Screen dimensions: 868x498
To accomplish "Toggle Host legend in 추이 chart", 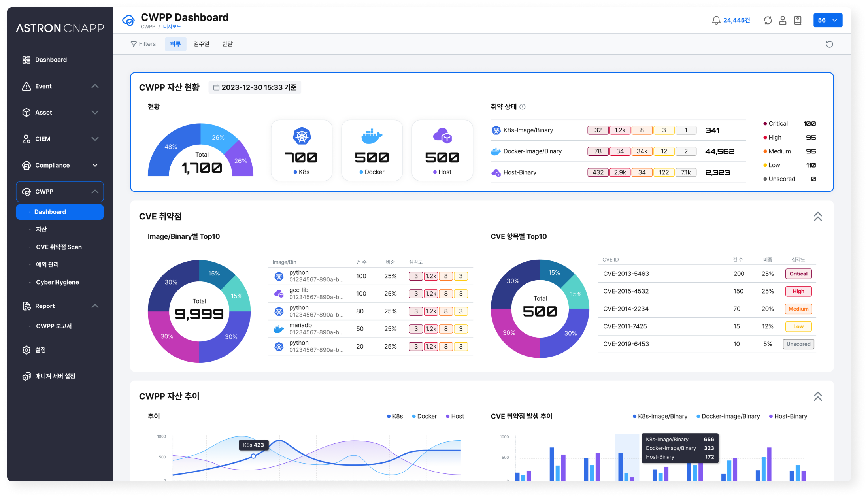I will (x=455, y=416).
